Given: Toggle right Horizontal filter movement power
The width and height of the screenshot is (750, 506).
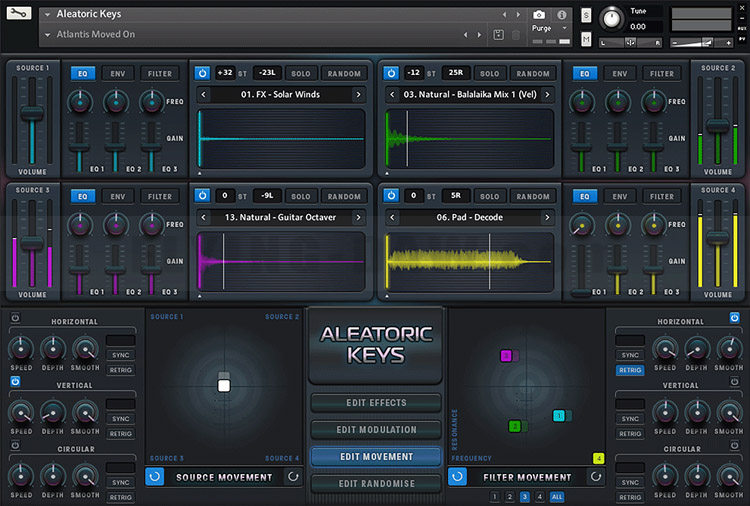Looking at the screenshot, I should (x=735, y=318).
